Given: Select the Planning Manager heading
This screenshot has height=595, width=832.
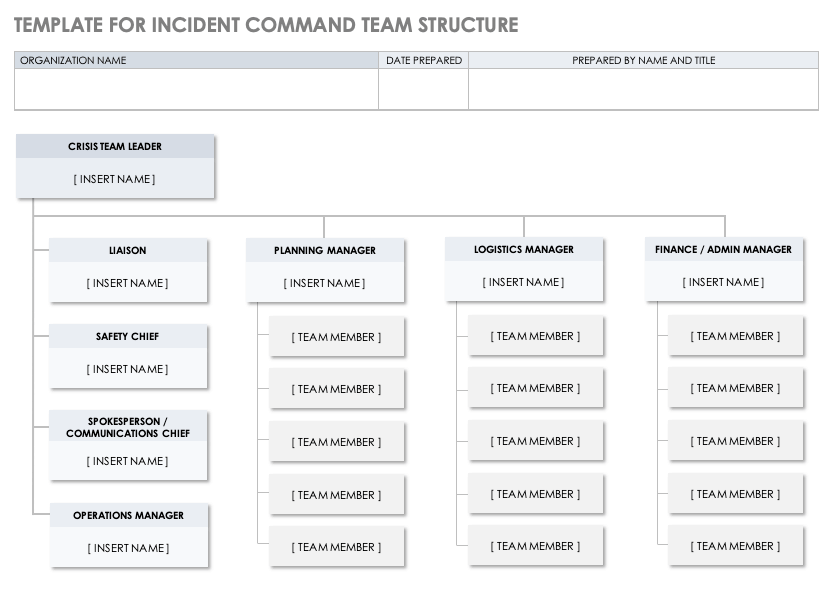Looking at the screenshot, I should tap(325, 251).
